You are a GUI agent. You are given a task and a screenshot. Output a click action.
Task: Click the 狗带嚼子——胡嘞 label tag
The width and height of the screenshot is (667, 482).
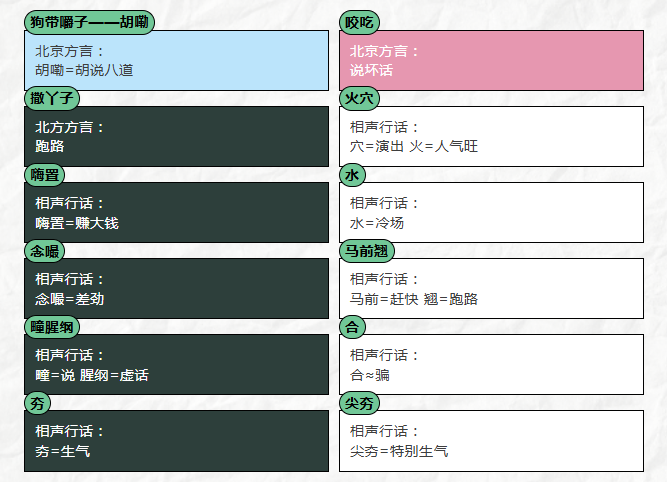coord(89,22)
